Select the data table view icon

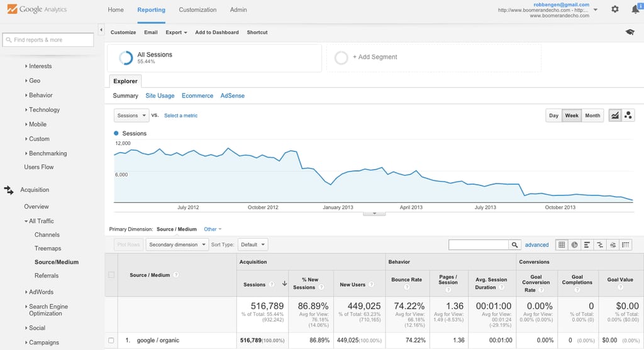tap(562, 245)
